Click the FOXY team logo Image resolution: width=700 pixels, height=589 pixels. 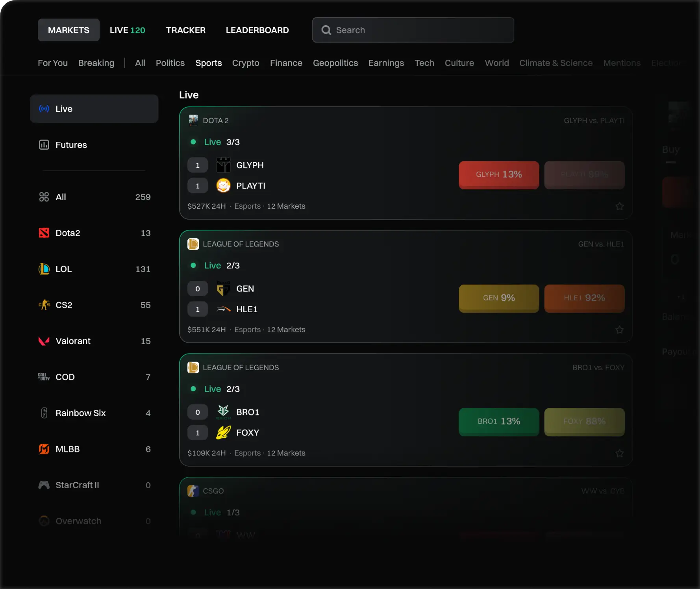pos(223,432)
